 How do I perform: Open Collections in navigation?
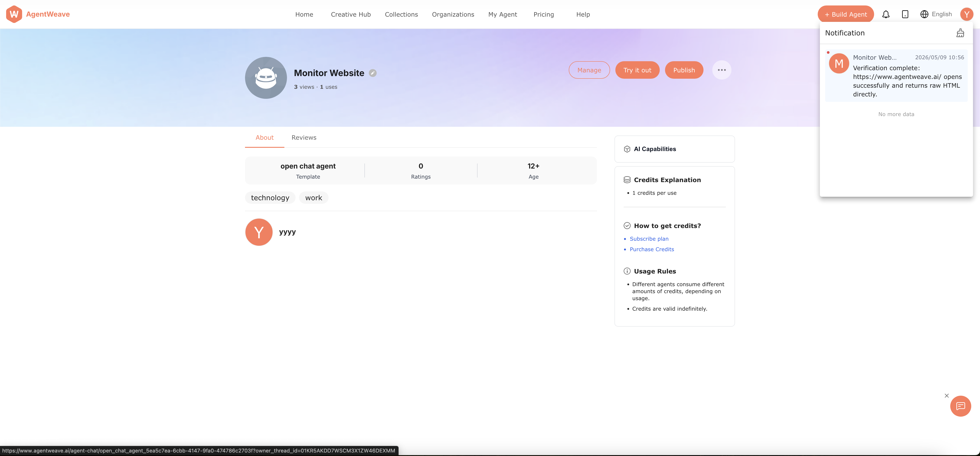401,14
